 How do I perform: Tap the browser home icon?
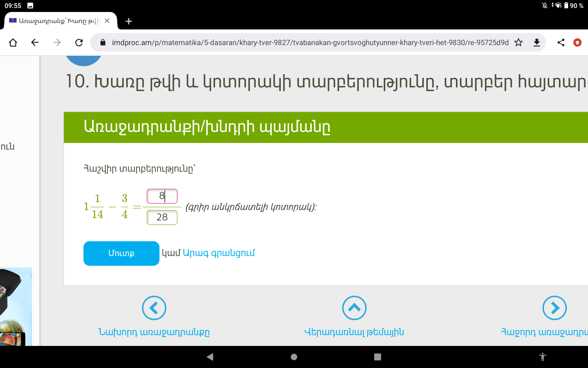pos(13,42)
